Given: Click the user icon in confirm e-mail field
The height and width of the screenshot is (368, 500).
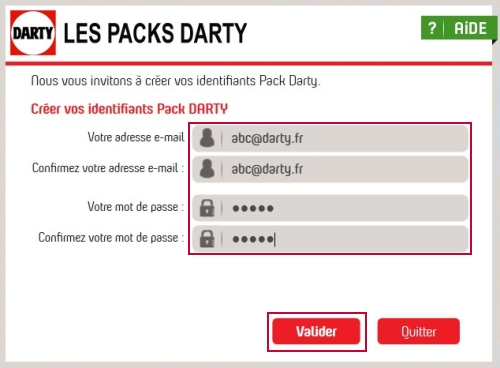Looking at the screenshot, I should point(207,168).
